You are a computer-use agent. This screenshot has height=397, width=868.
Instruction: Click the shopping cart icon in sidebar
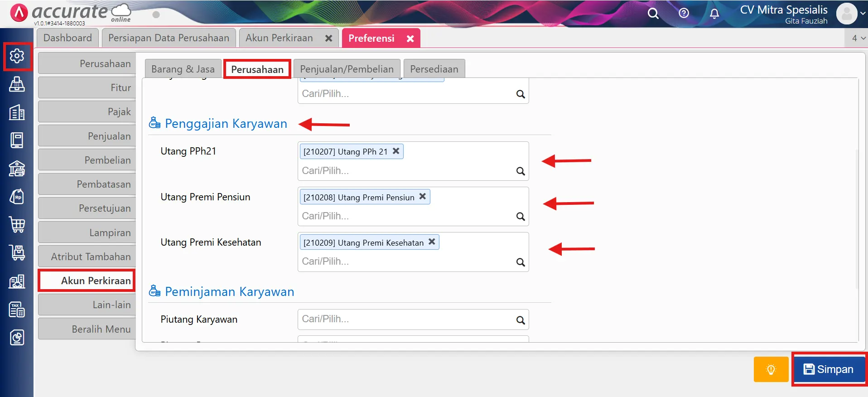17,224
